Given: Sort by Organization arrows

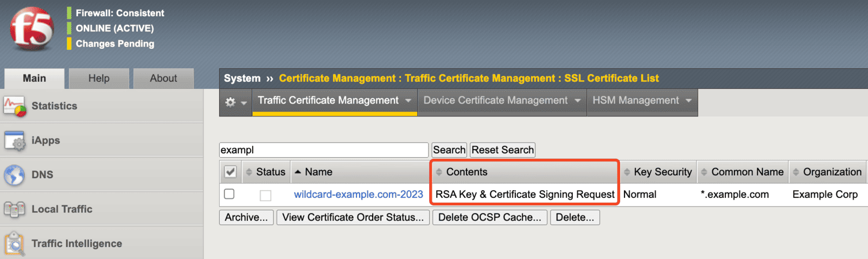Looking at the screenshot, I should tap(796, 172).
